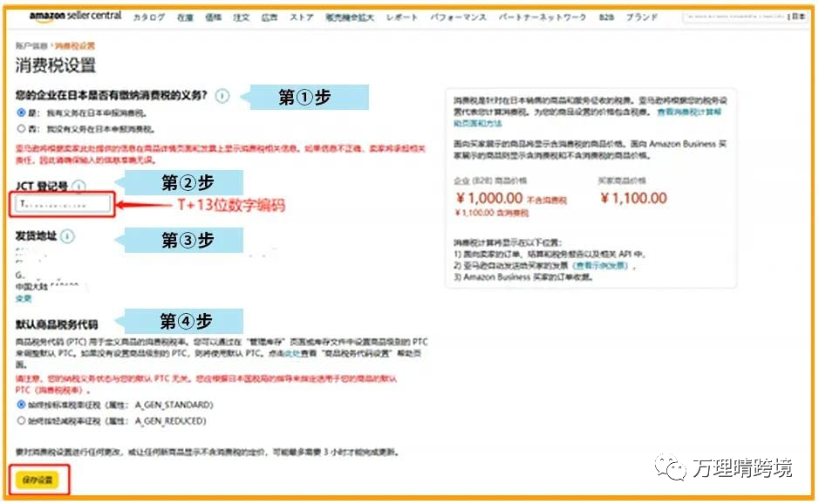Image resolution: width=819 pixels, height=504 pixels.
Task: Click the info icon beside the tax obligation question
Action: coord(222,96)
